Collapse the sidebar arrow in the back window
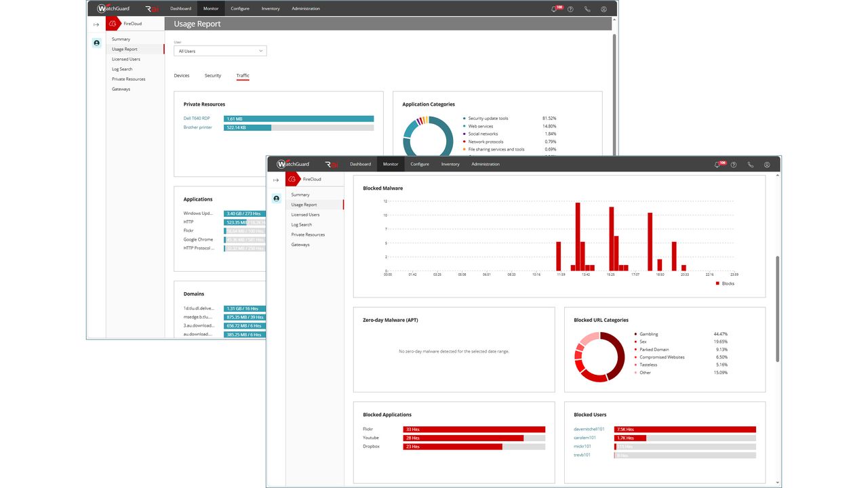The height and width of the screenshot is (488, 868). click(96, 24)
